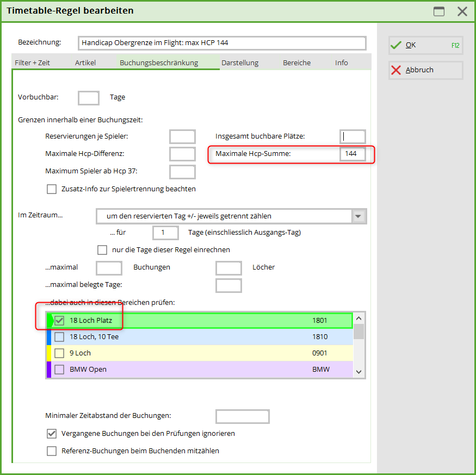The image size is (476, 475).
Task: Maximize the Timetable-Regel dialog window
Action: (439, 11)
